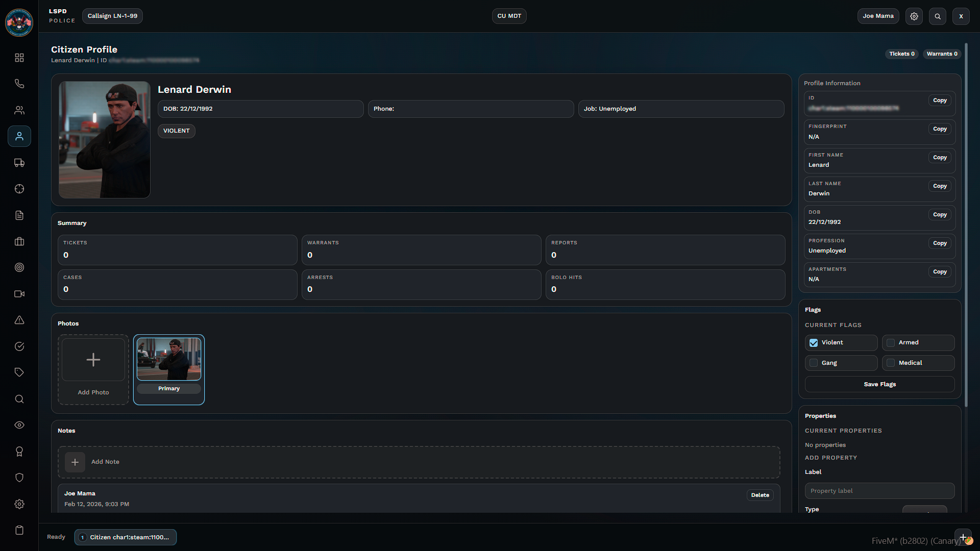Enable the Armed flag checkbox

point(891,343)
